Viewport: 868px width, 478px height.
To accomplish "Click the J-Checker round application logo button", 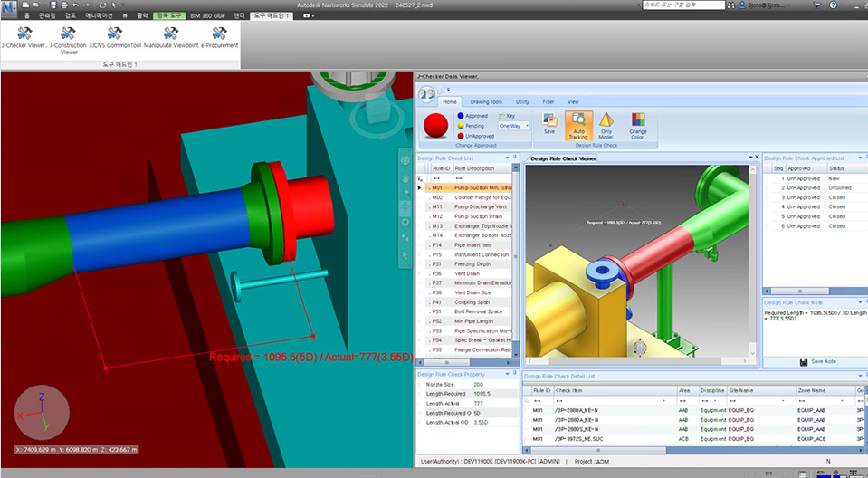I will [427, 94].
